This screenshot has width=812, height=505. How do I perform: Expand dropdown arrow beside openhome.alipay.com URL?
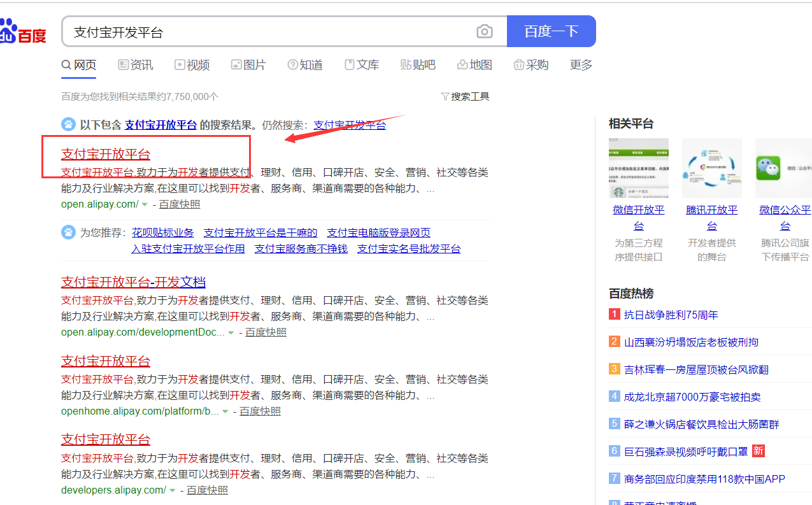[225, 411]
